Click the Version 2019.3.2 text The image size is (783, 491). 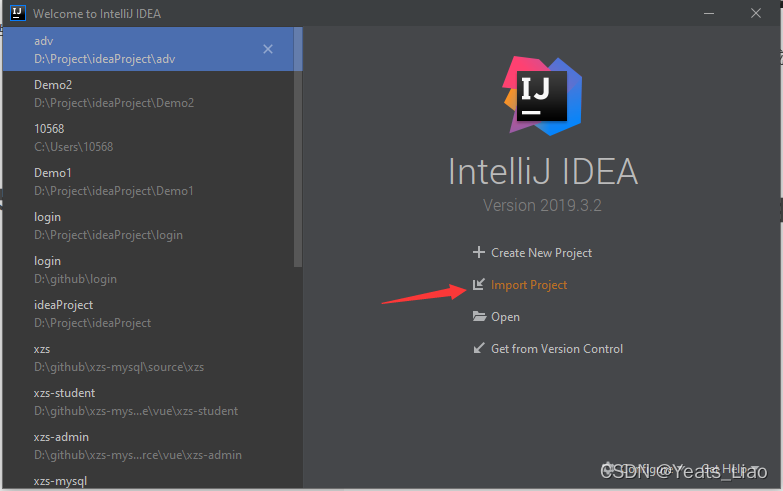click(542, 205)
